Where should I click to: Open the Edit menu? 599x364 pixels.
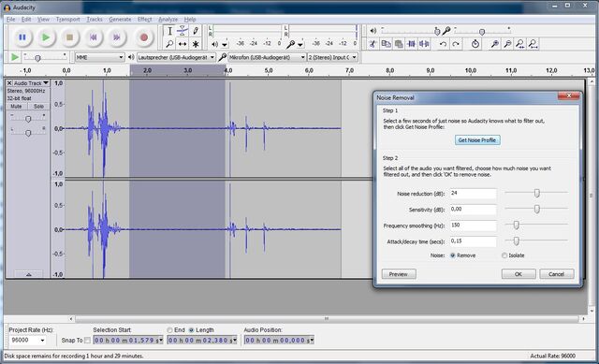point(26,19)
